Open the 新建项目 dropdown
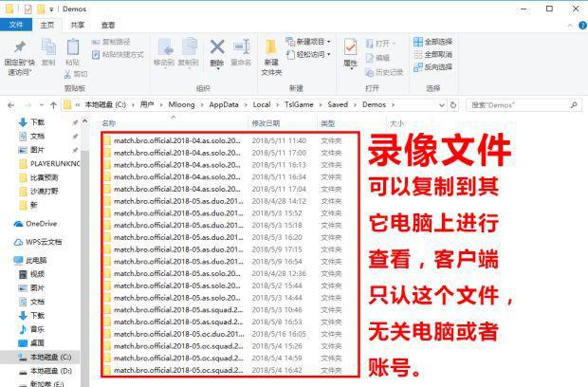588x387 pixels. (308, 42)
